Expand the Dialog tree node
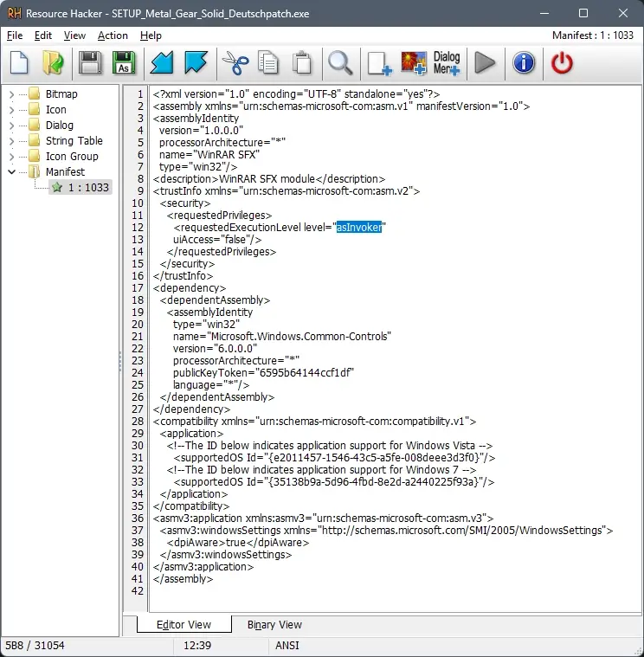The height and width of the screenshot is (657, 644). click(x=12, y=126)
